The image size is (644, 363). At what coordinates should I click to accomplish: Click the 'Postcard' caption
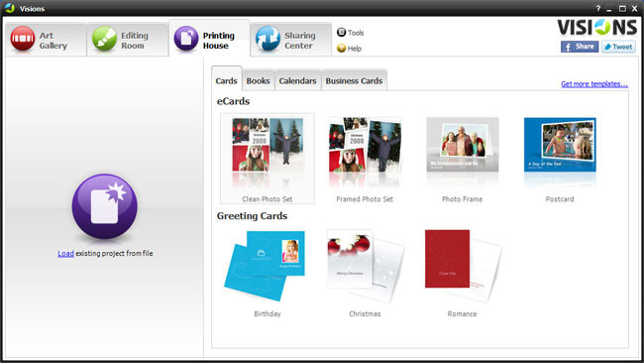point(560,199)
